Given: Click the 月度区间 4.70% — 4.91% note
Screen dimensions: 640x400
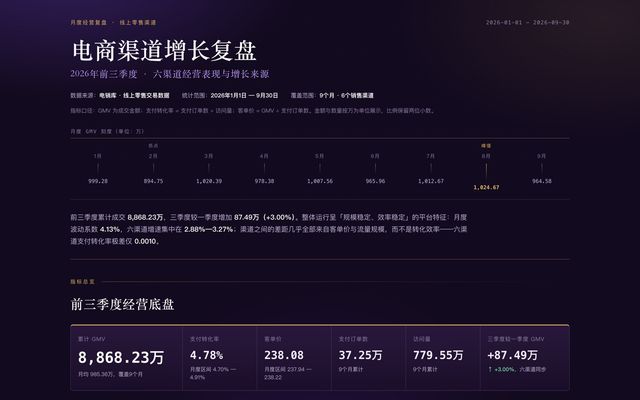Looking at the screenshot, I should (x=213, y=373).
